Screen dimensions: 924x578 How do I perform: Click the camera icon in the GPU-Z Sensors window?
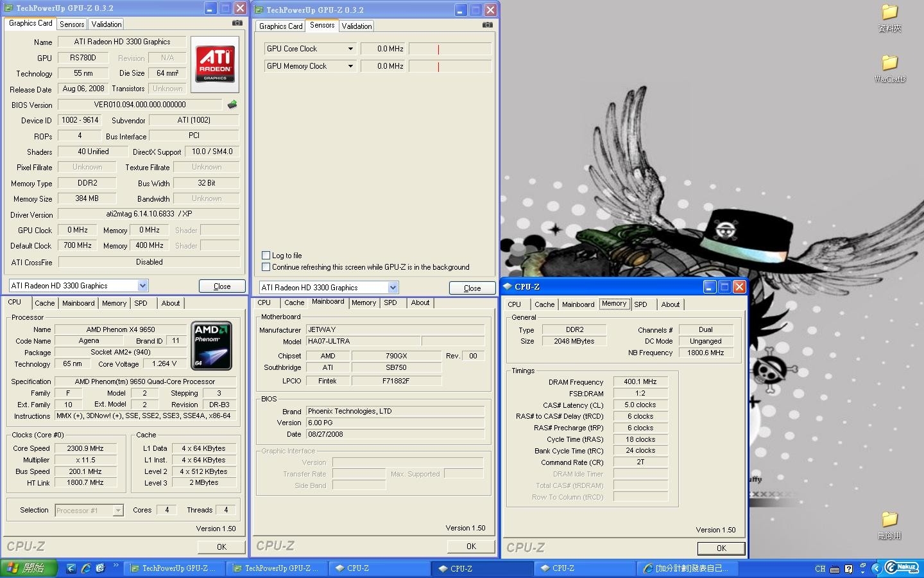point(487,25)
